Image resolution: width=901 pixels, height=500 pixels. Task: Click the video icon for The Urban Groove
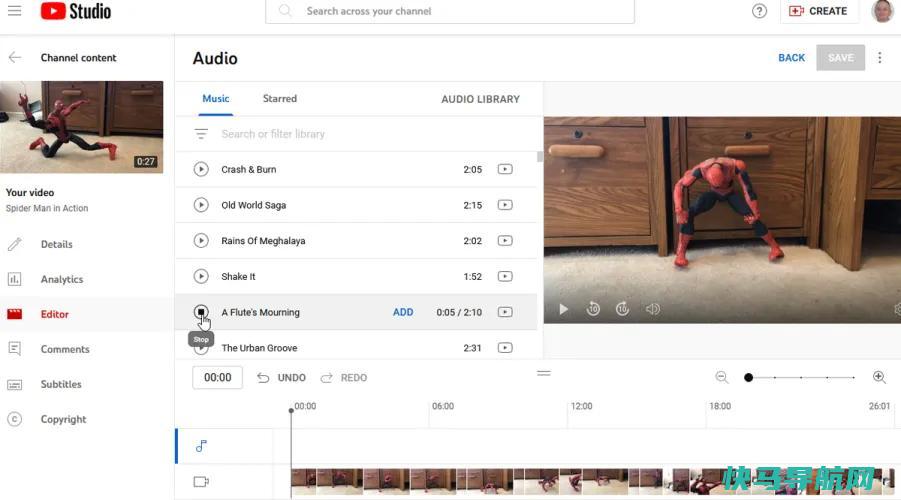(x=505, y=348)
